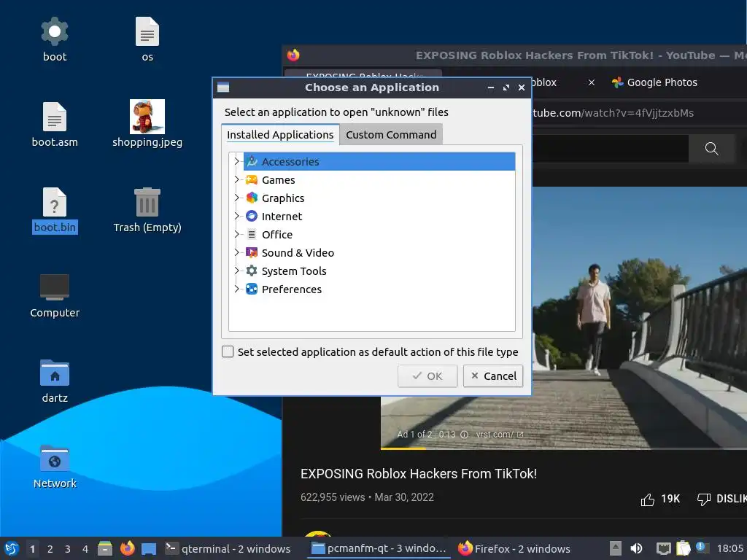
Task: Cancel the Choose an Application dialog
Action: pos(493,376)
